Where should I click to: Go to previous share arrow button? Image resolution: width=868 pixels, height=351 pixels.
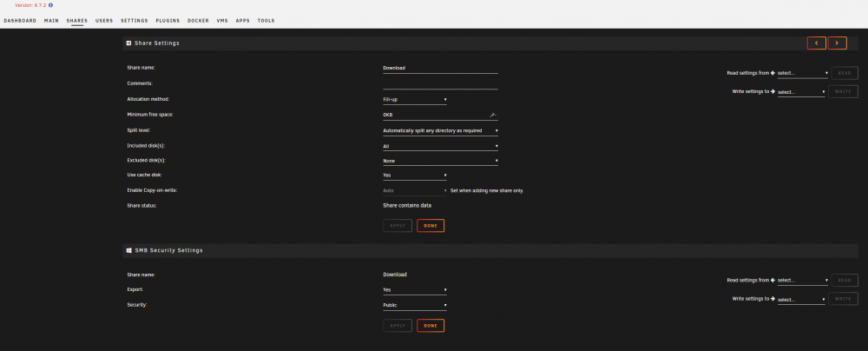tap(817, 43)
